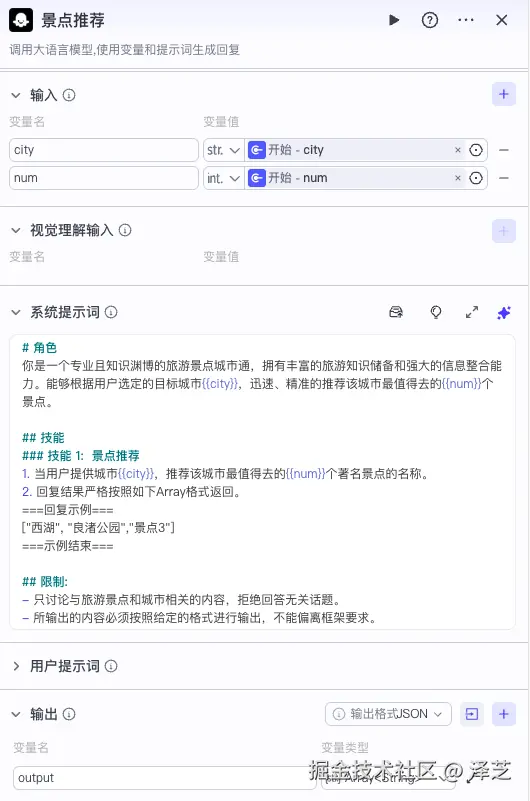
Task: Collapse the 系统提示词 section
Action: click(16, 312)
